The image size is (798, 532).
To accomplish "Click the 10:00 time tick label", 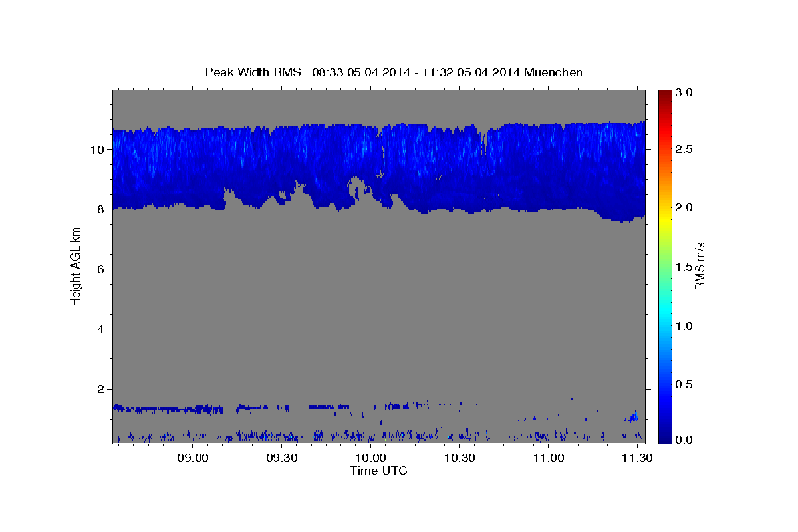I will click(x=370, y=458).
